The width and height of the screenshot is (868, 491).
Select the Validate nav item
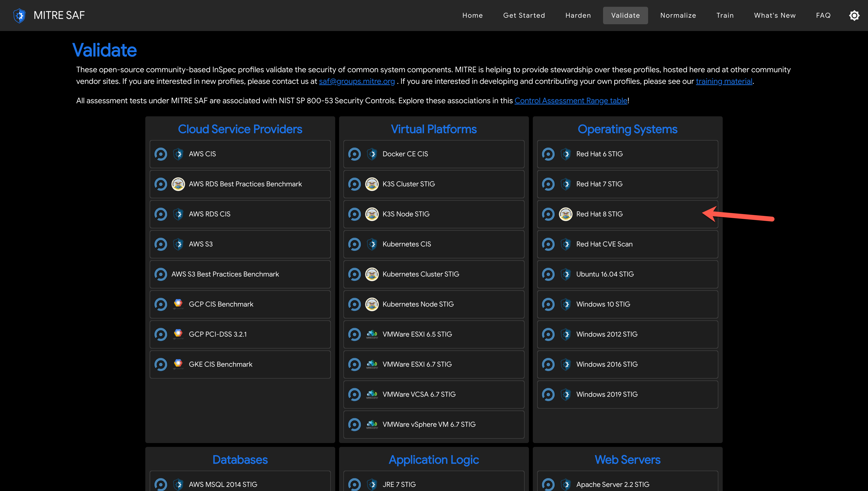click(625, 16)
